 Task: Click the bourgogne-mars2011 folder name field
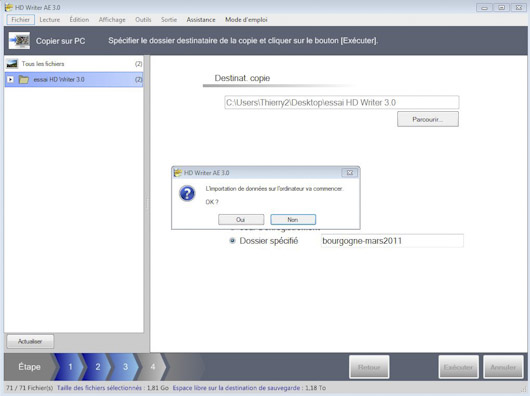click(x=392, y=241)
